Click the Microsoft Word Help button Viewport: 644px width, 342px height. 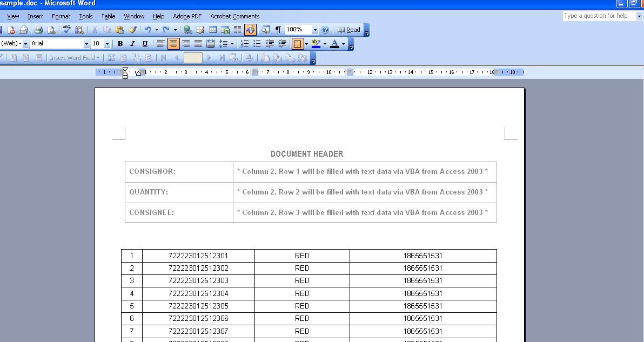[325, 30]
